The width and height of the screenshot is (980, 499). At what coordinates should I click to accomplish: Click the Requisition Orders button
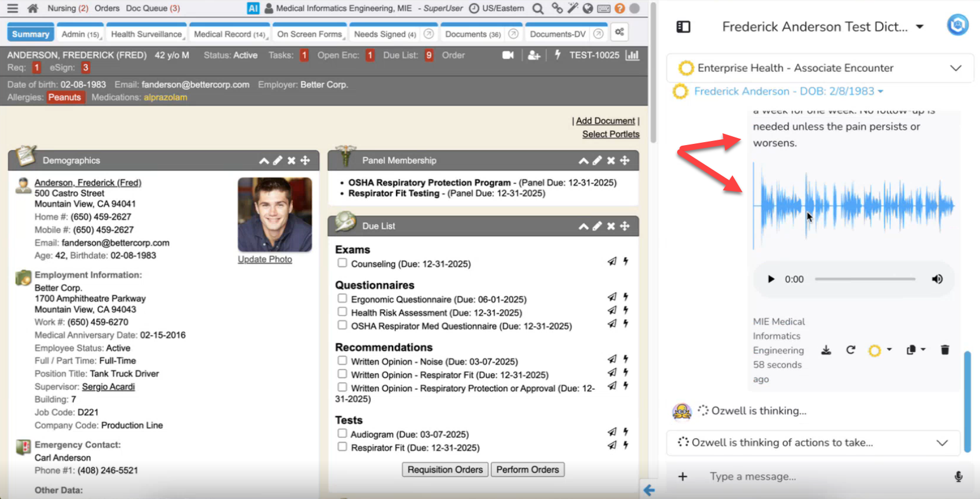[445, 470]
